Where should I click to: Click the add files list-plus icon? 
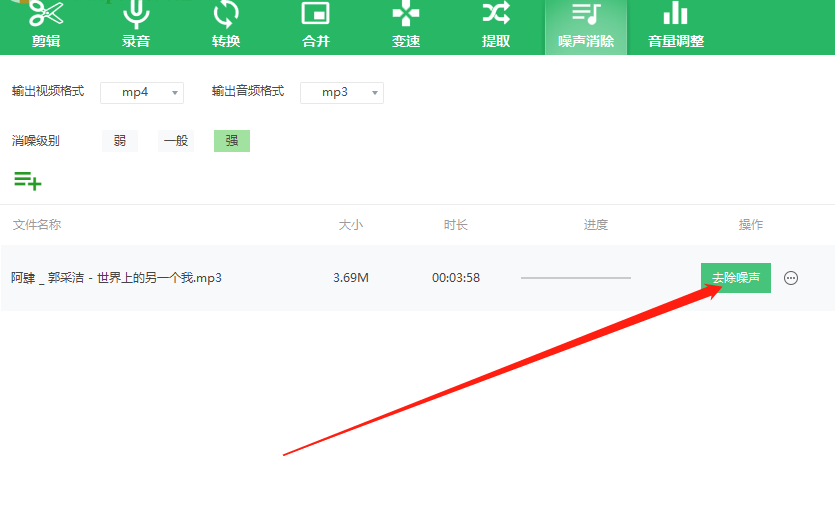click(x=28, y=180)
